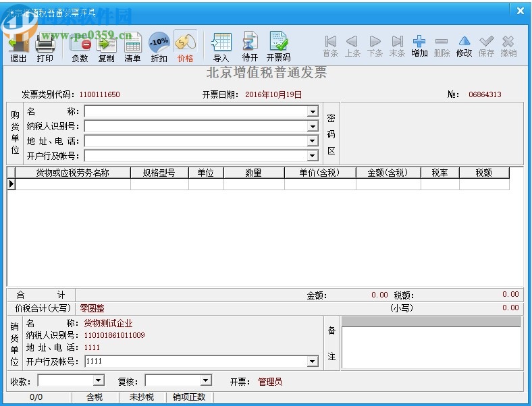Click the 0/0 record counter

pyautogui.click(x=36, y=397)
